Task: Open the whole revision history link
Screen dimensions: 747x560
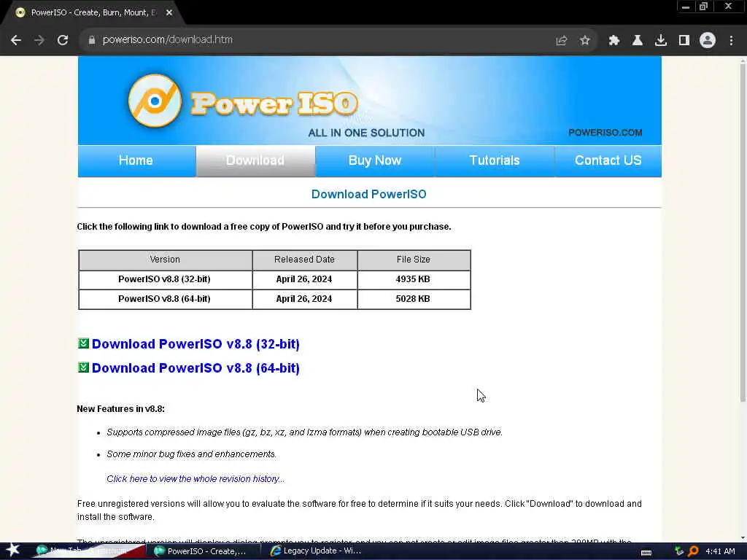Action: (196, 478)
